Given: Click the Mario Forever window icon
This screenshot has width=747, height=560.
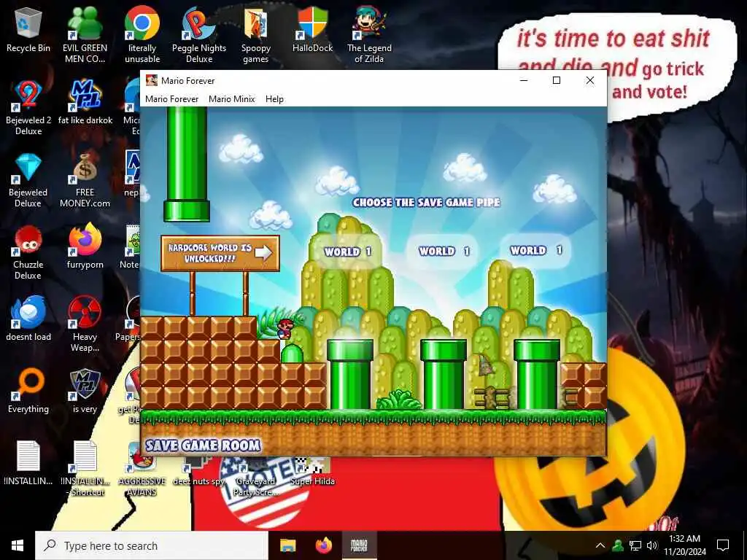Looking at the screenshot, I should tap(152, 80).
